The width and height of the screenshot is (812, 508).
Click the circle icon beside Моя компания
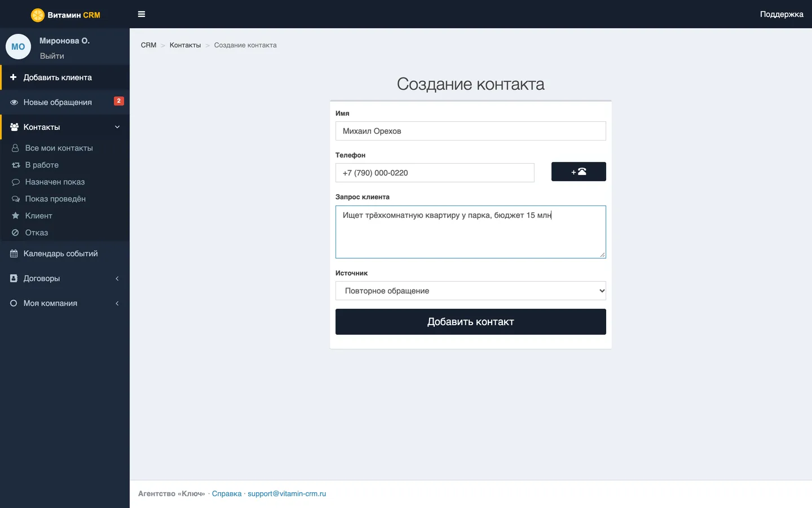pyautogui.click(x=14, y=303)
